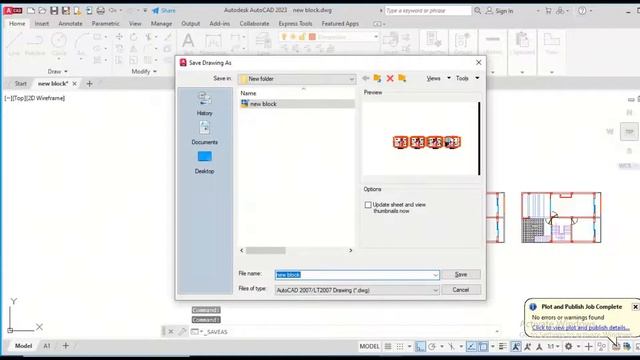640x360 pixels.
Task: Enable Update sheet and view thumbnails checkbox
Action: [368, 205]
